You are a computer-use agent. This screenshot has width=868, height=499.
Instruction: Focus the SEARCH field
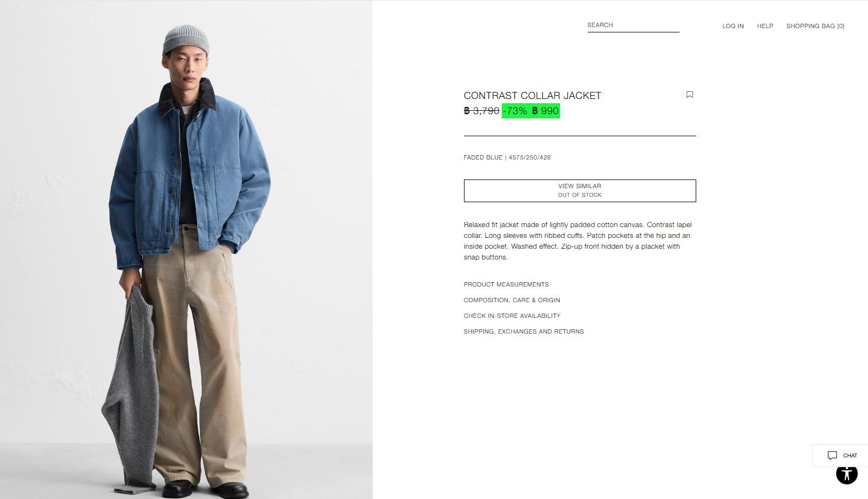[x=633, y=25]
